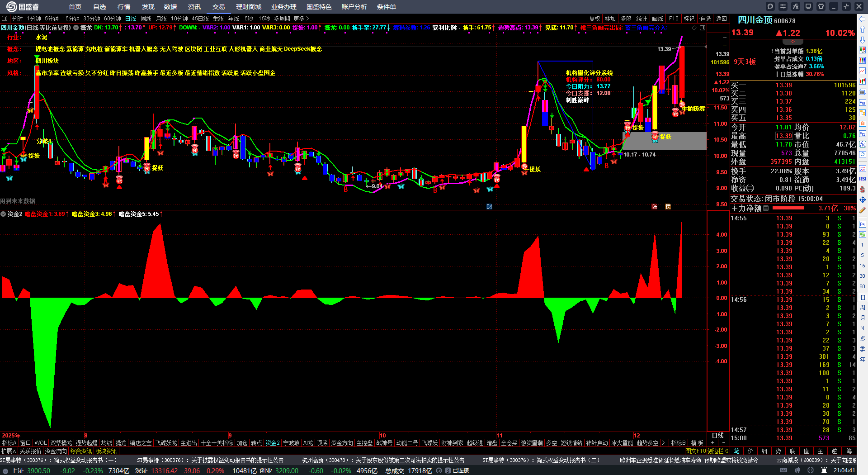Open ST易事特 简式权益变动报告书(一) news
Viewport: 868px width, 475px height.
pyautogui.click(x=59, y=460)
